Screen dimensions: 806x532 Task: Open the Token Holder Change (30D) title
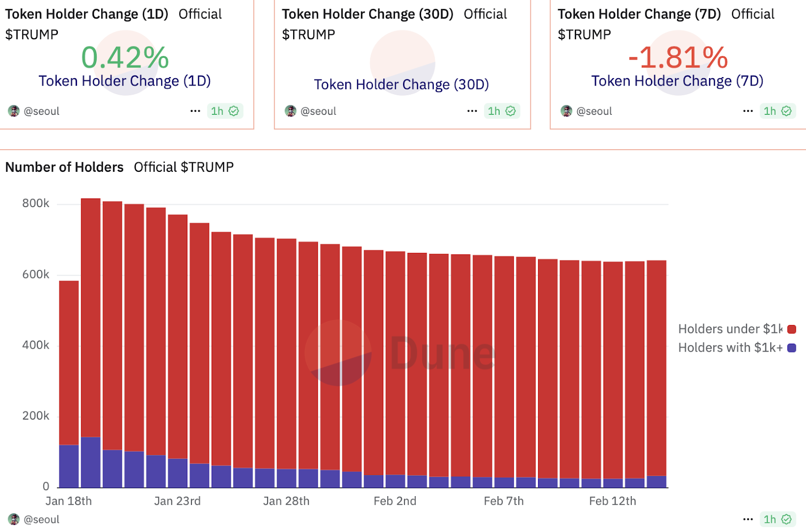(x=368, y=14)
